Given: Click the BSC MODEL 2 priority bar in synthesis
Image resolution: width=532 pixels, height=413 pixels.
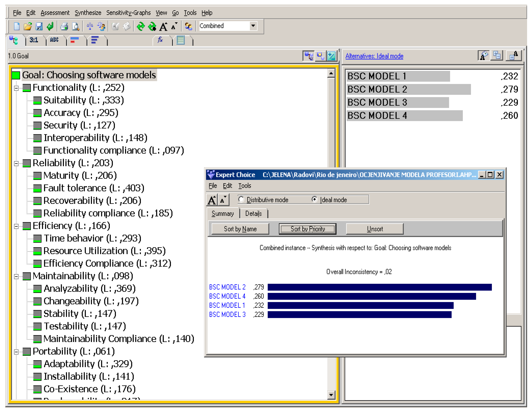Looking at the screenshot, I should pyautogui.click(x=380, y=287).
